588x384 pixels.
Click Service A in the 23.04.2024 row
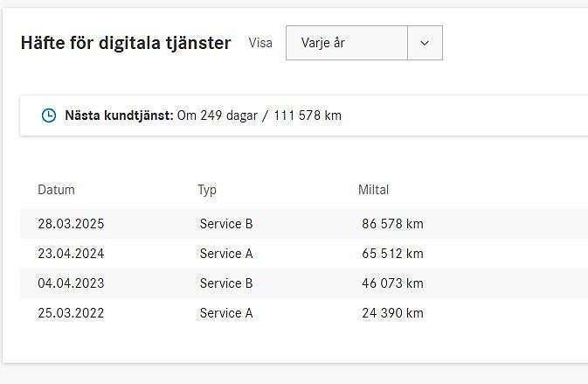click(x=226, y=254)
